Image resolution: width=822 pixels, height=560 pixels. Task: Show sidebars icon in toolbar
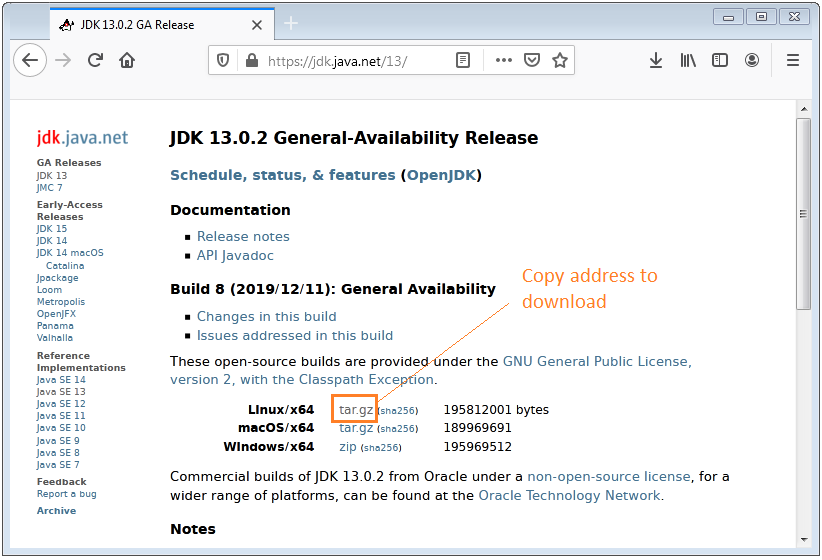coord(720,60)
